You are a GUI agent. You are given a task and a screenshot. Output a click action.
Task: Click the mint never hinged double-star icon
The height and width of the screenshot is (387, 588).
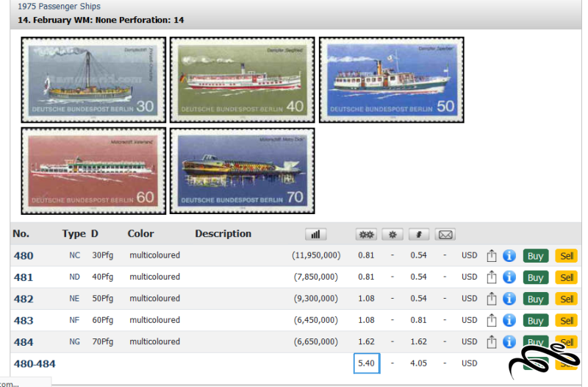tap(366, 235)
